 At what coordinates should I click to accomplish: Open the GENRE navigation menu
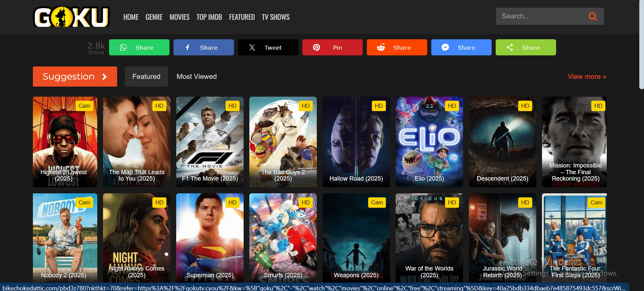(154, 17)
